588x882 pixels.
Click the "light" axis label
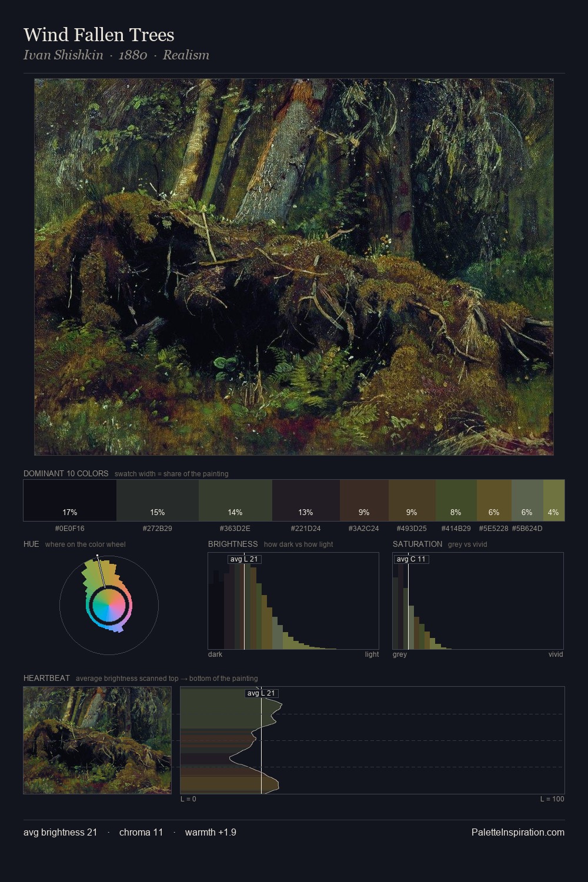372,654
